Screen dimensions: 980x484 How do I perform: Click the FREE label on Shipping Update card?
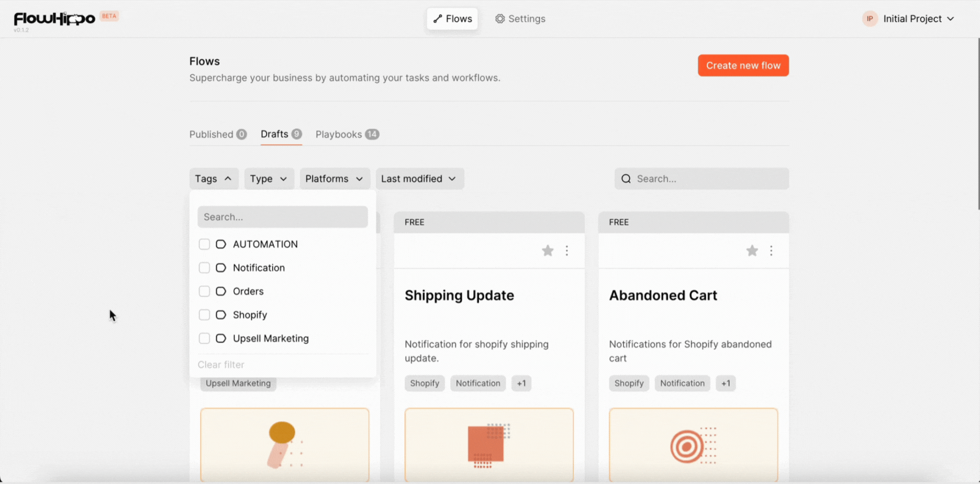[x=415, y=222]
